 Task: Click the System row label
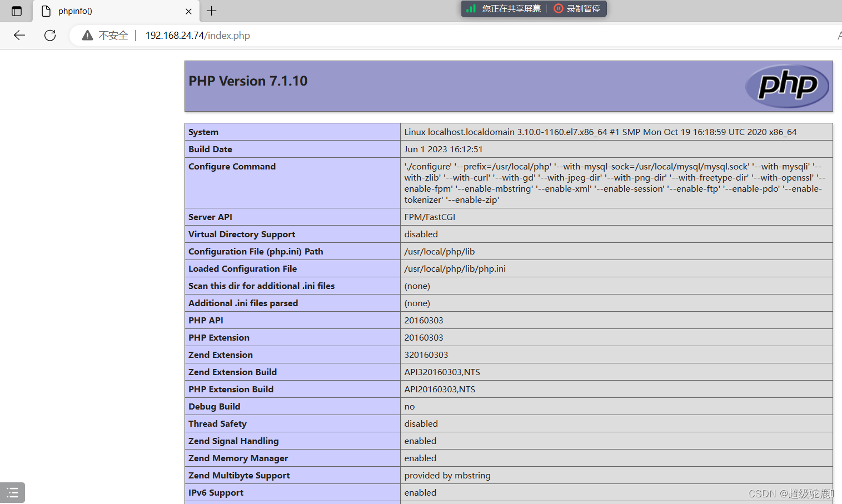click(203, 132)
